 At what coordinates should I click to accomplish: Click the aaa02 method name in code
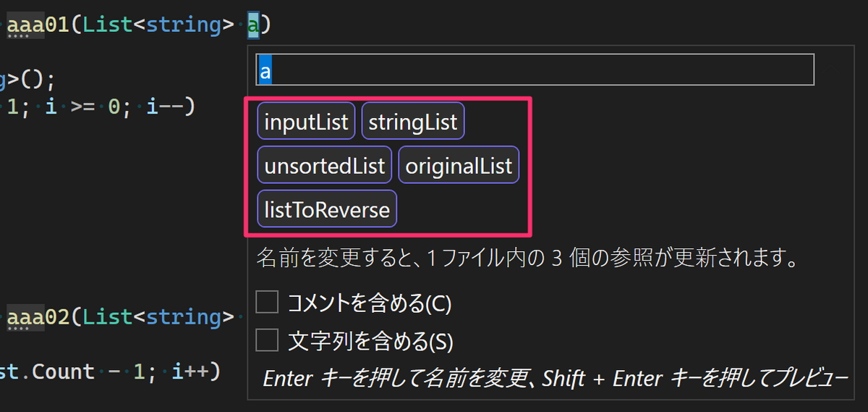[38, 316]
